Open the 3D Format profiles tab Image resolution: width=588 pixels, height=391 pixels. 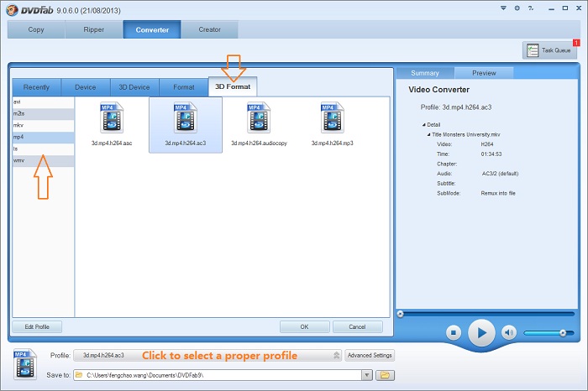click(x=233, y=86)
